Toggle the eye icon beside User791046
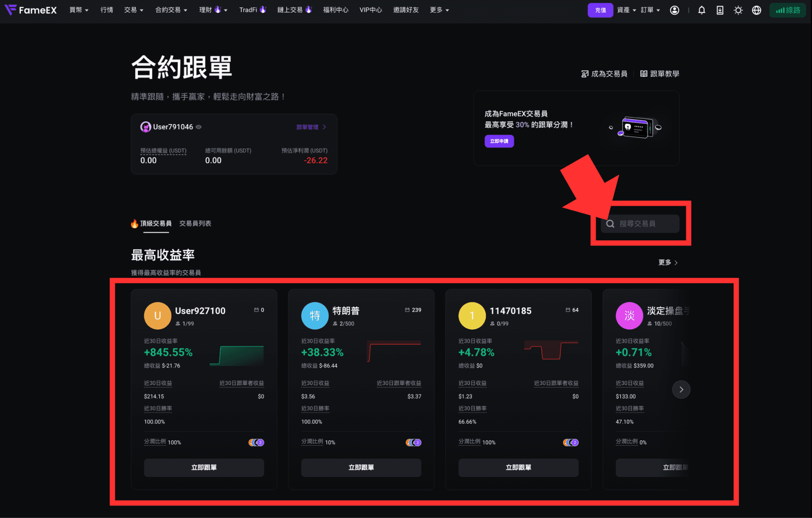812x518 pixels. coord(199,127)
